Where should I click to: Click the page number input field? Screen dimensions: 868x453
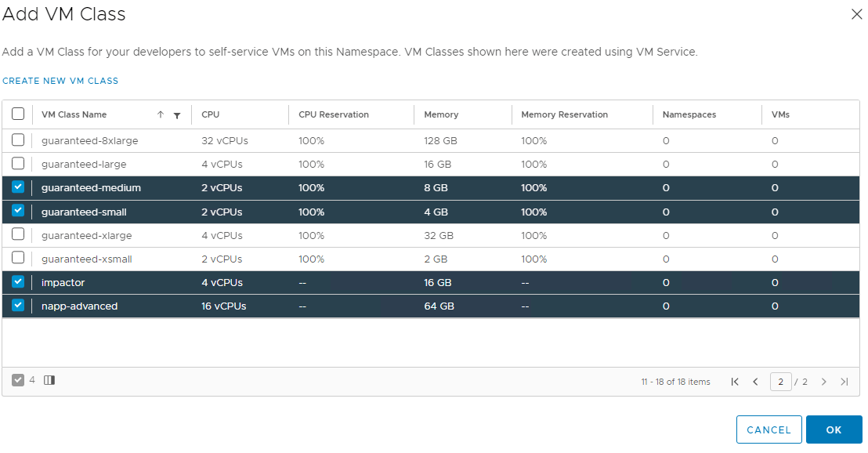point(780,382)
